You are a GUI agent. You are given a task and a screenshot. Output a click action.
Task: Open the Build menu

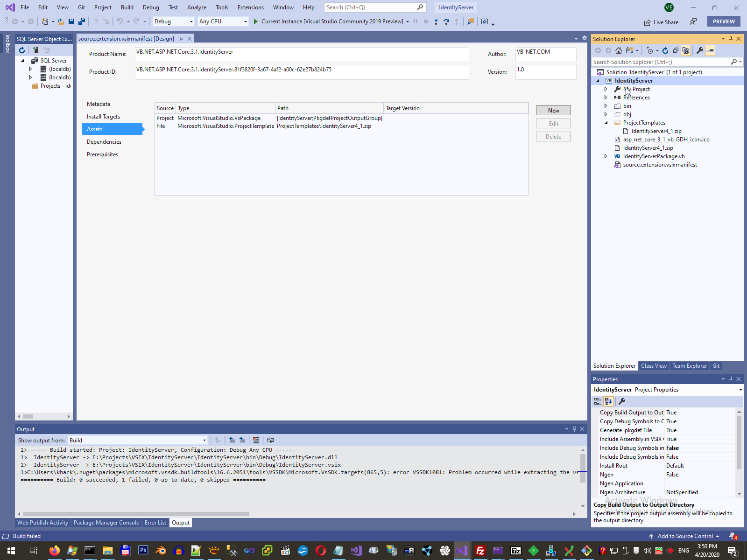coord(127,7)
